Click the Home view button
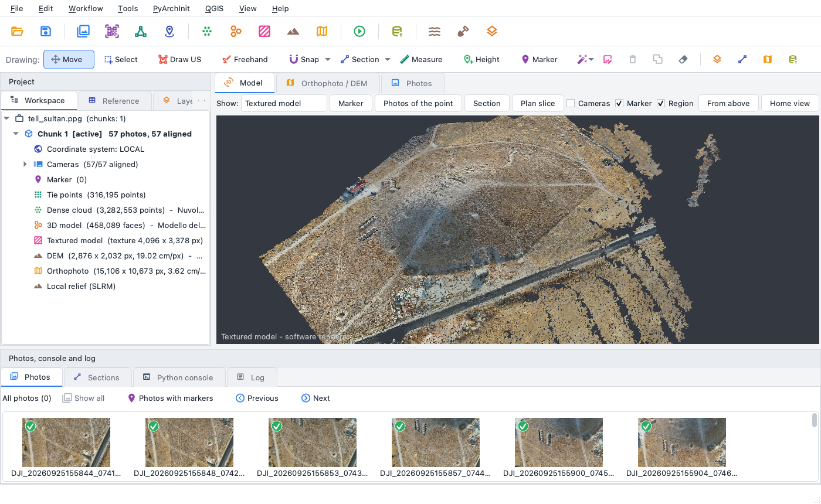The width and height of the screenshot is (821, 504). (x=790, y=103)
